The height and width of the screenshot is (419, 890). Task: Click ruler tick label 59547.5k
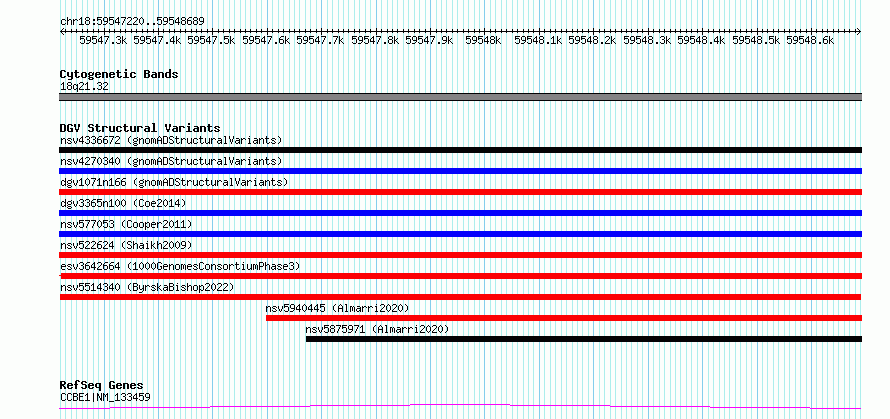click(x=212, y=40)
